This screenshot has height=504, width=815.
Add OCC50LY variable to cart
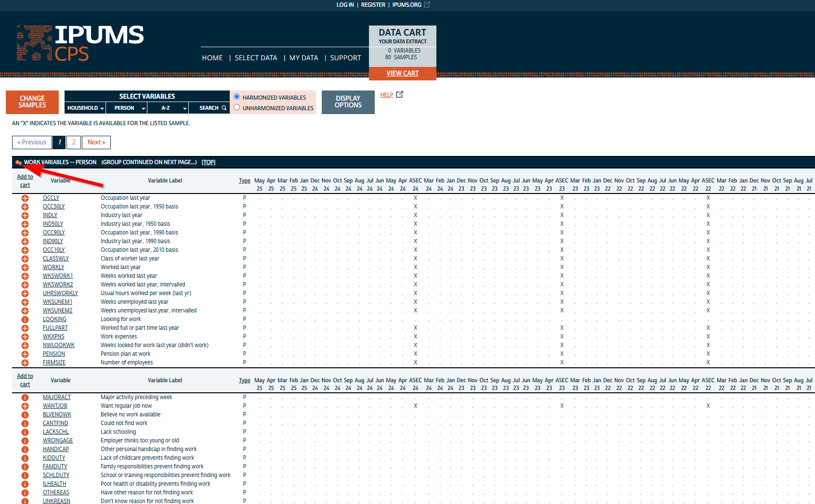coord(25,207)
